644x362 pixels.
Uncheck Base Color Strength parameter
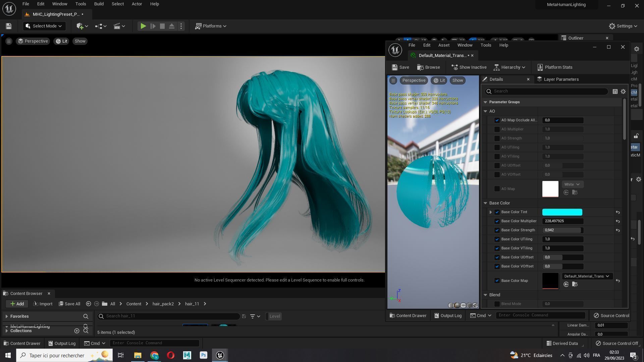tap(497, 230)
